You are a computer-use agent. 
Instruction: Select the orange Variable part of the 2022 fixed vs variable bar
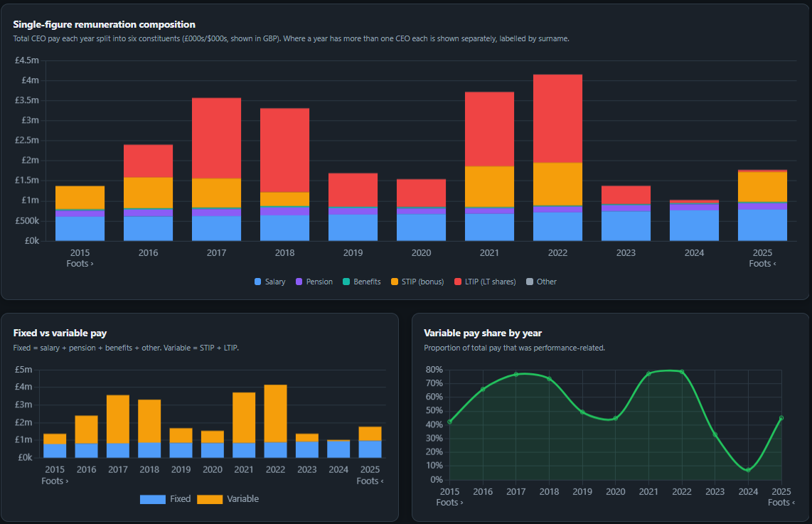coord(275,413)
